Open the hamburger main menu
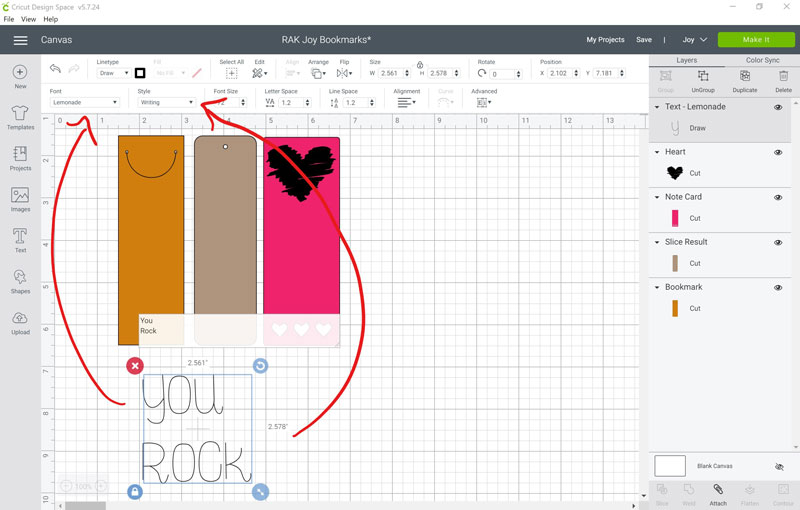The height and width of the screenshot is (510, 800). point(20,40)
